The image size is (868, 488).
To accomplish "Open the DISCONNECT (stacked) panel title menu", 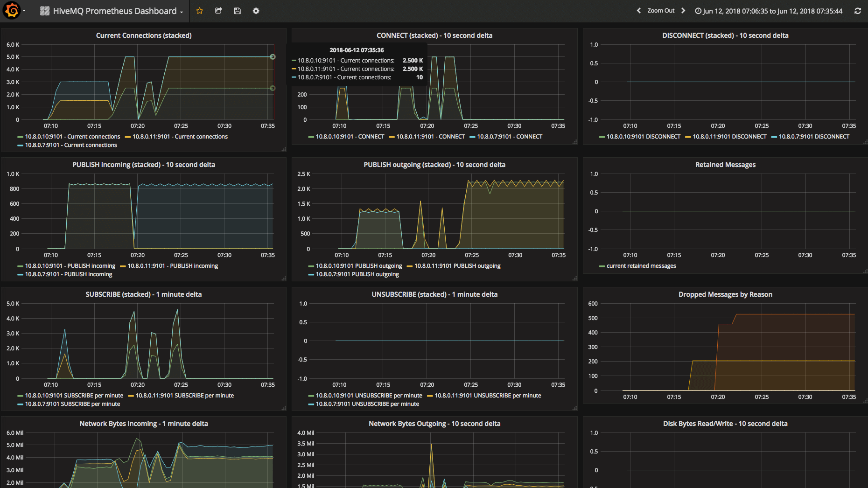I will click(x=725, y=35).
